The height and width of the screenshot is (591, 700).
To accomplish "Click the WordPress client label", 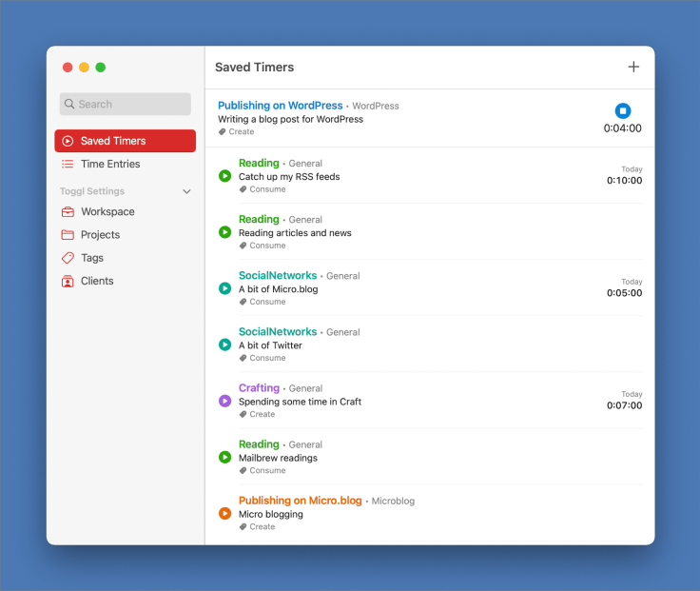I will pyautogui.click(x=376, y=106).
